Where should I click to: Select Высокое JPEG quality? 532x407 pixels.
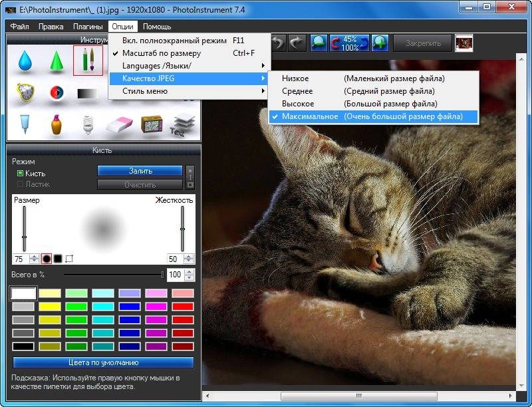click(373, 104)
